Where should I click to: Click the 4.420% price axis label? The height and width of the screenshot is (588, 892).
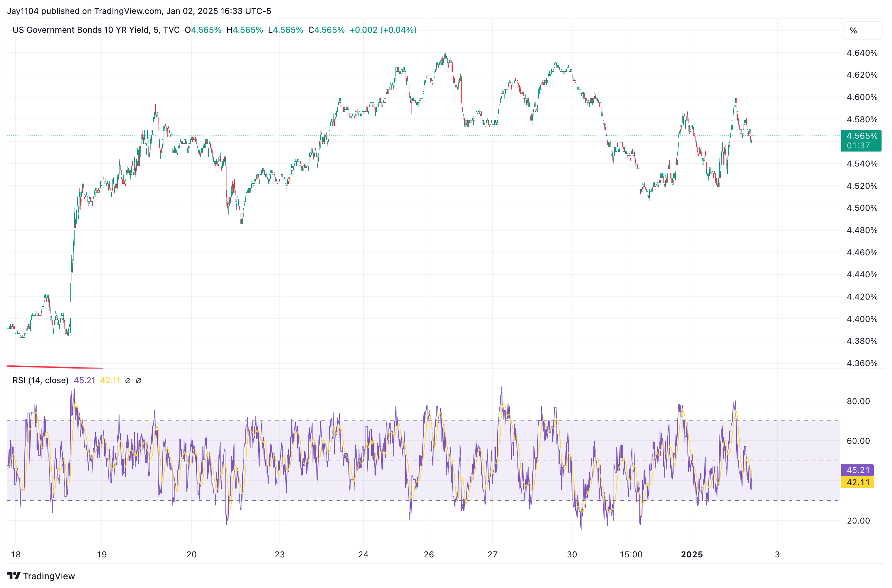[x=862, y=297]
